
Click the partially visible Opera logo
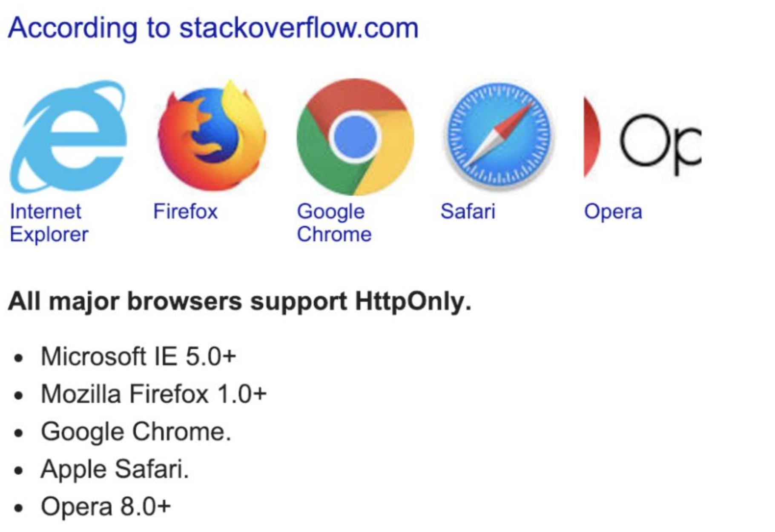(643, 137)
